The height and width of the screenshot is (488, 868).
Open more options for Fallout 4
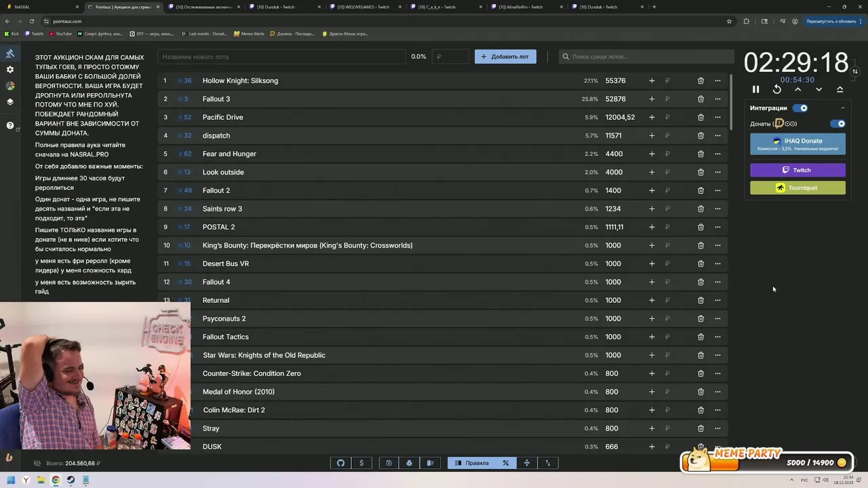717,282
